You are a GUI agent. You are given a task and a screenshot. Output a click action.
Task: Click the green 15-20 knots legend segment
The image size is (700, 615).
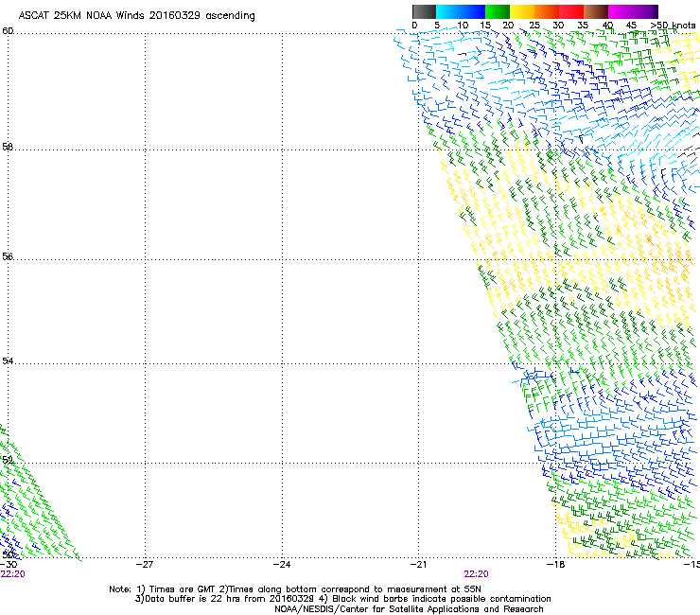point(498,11)
